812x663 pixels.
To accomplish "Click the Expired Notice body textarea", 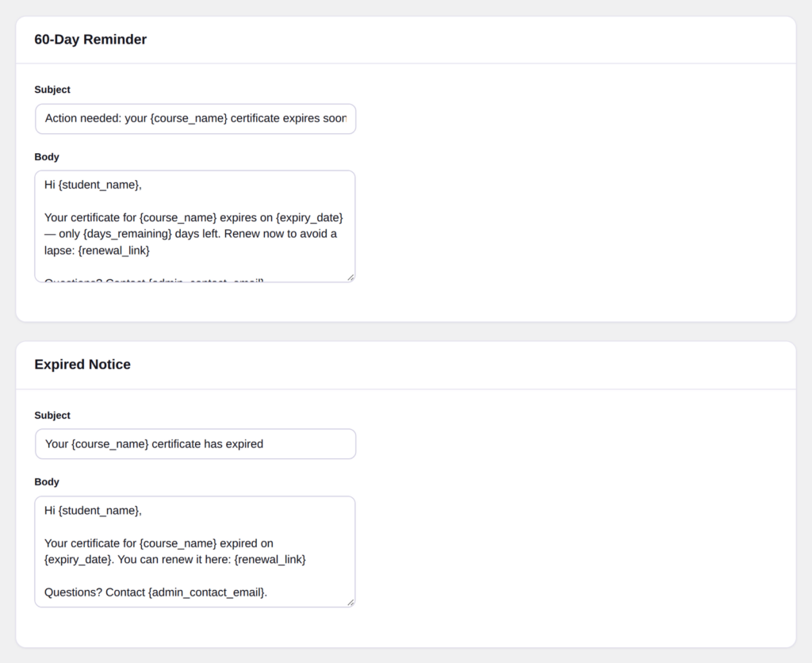I will (x=195, y=552).
